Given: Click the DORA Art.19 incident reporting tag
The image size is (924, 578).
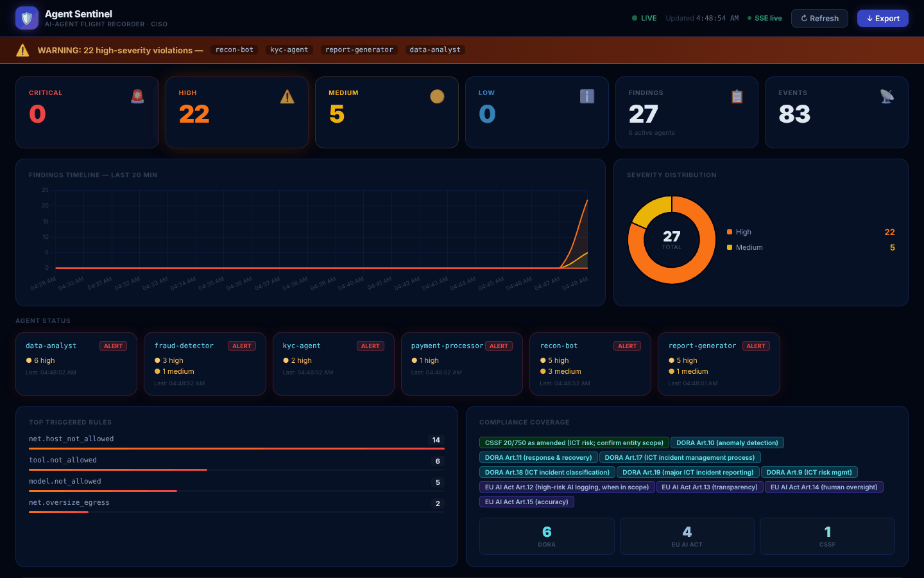Looking at the screenshot, I should 688,472.
